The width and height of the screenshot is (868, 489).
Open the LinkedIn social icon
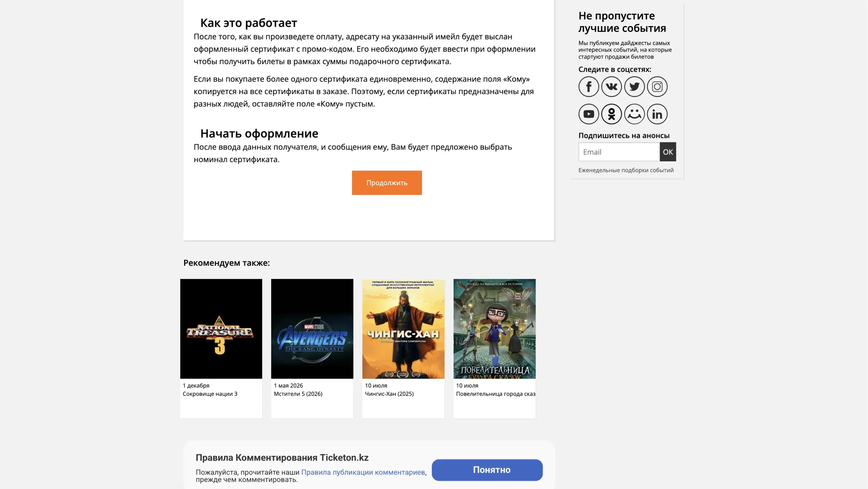[657, 114]
